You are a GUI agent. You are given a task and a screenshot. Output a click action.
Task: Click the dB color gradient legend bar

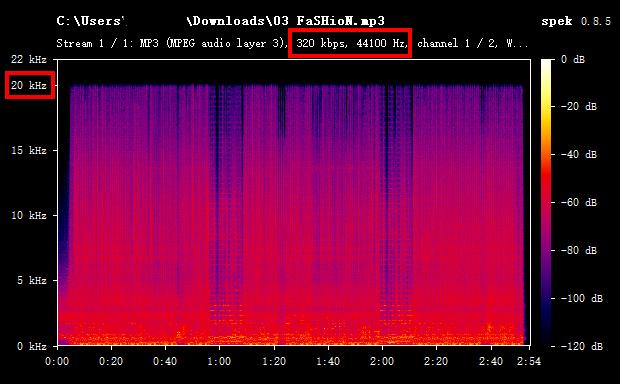click(x=546, y=202)
